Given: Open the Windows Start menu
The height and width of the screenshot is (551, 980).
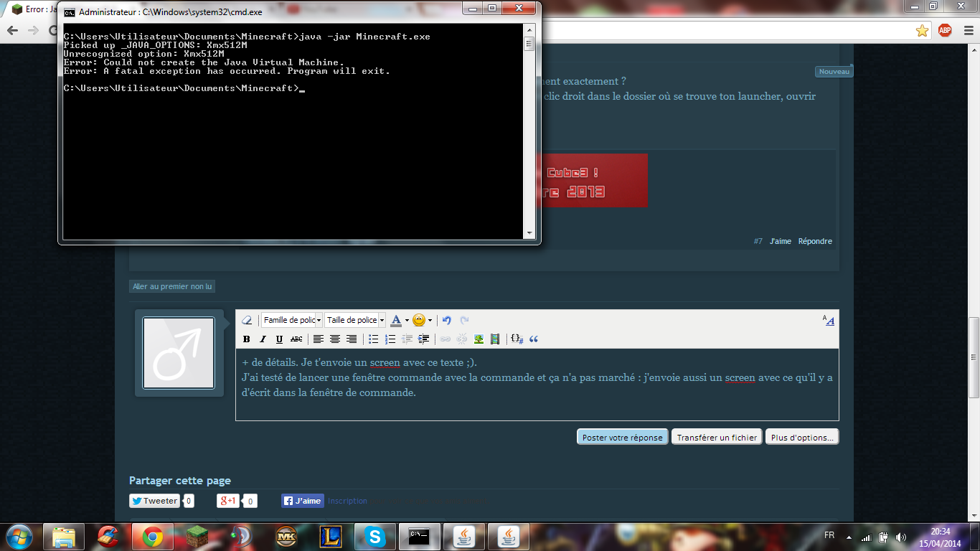Looking at the screenshot, I should pyautogui.click(x=19, y=537).
